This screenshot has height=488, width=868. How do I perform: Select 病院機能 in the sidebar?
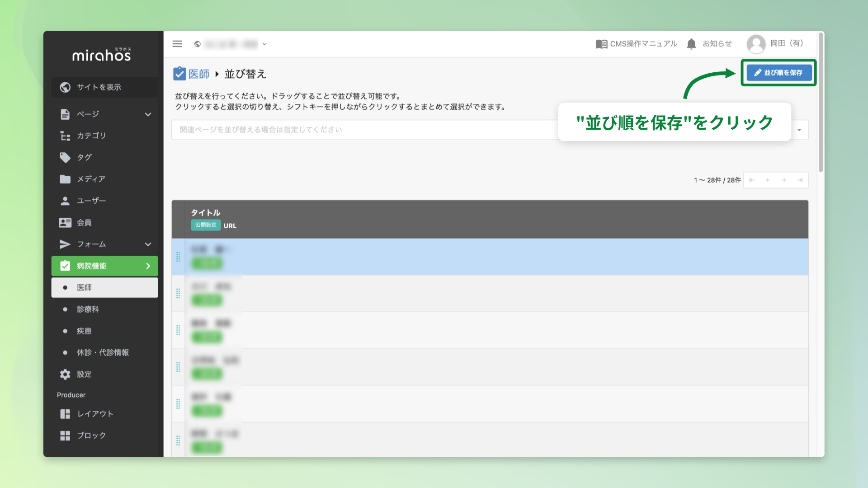[x=105, y=266]
